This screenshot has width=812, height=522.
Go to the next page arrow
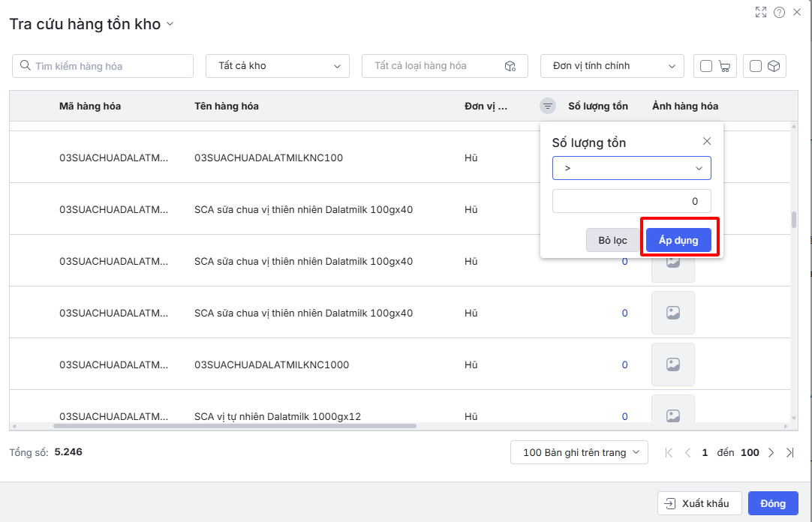coord(771,452)
